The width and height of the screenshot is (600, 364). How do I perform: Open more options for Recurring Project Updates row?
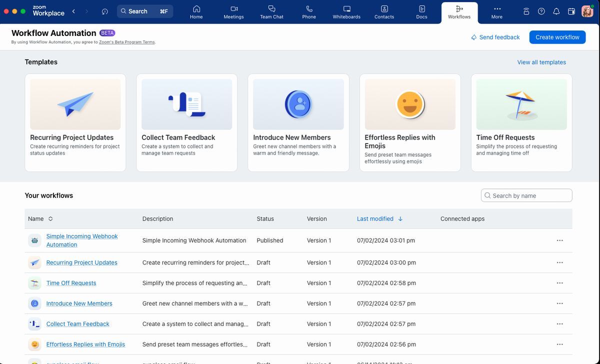pyautogui.click(x=560, y=262)
